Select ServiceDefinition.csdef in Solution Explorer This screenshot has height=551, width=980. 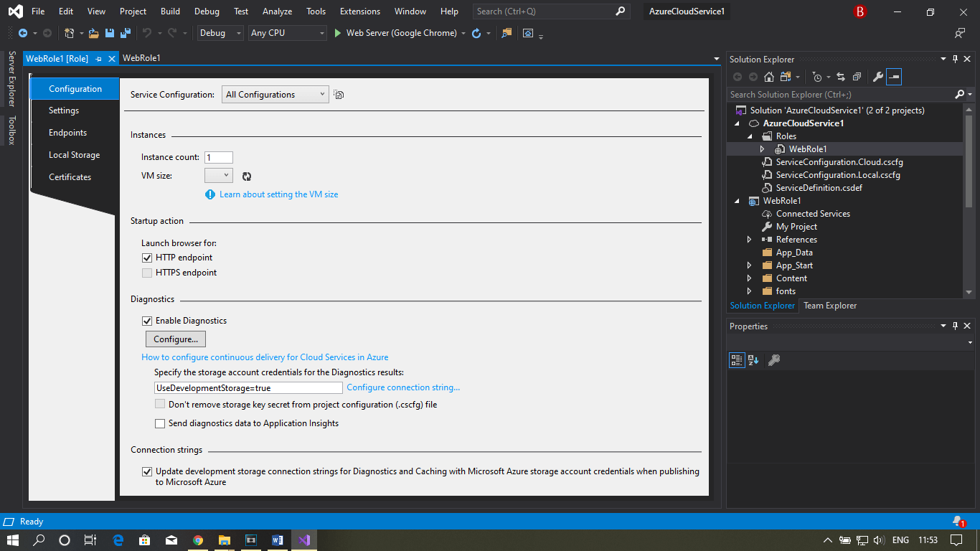pos(819,188)
